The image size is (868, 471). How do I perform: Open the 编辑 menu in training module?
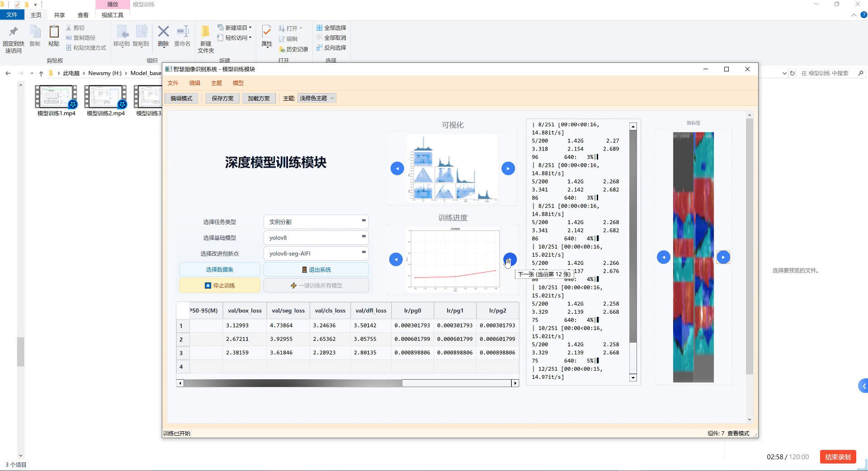point(195,83)
